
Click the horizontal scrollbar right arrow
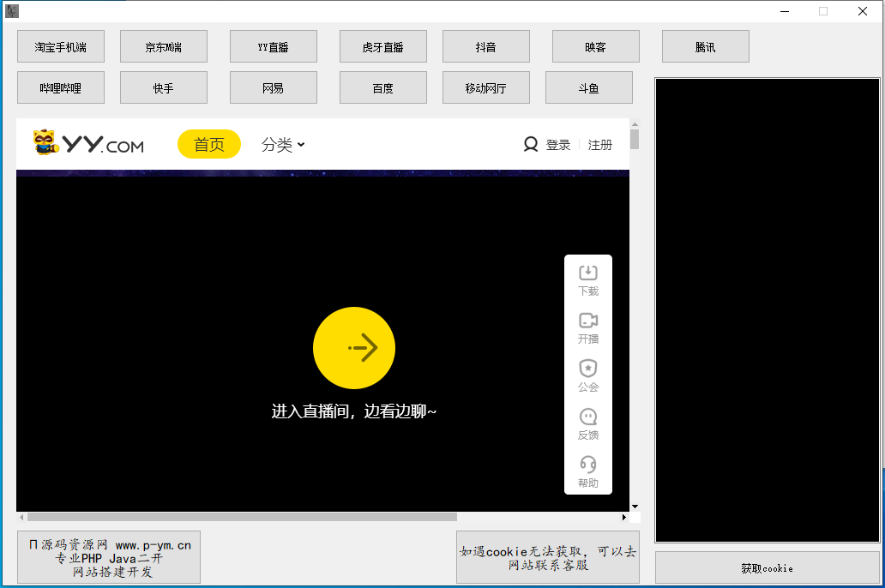(x=623, y=517)
